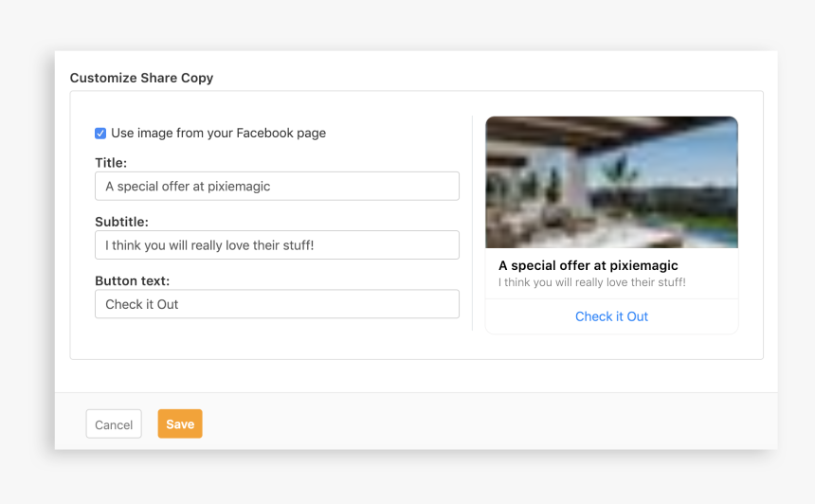Click the Customize Share Copy heading
Image resolution: width=815 pixels, height=504 pixels.
pos(141,78)
